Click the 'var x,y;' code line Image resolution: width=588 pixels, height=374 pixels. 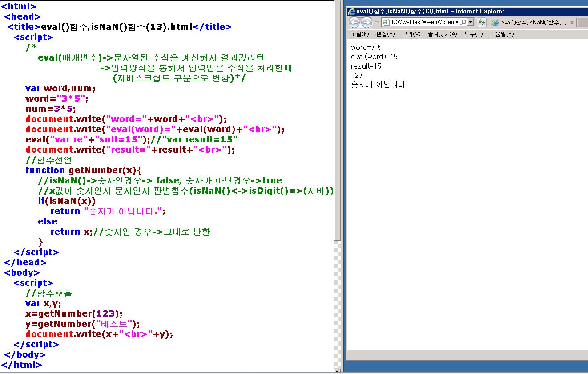[44, 303]
